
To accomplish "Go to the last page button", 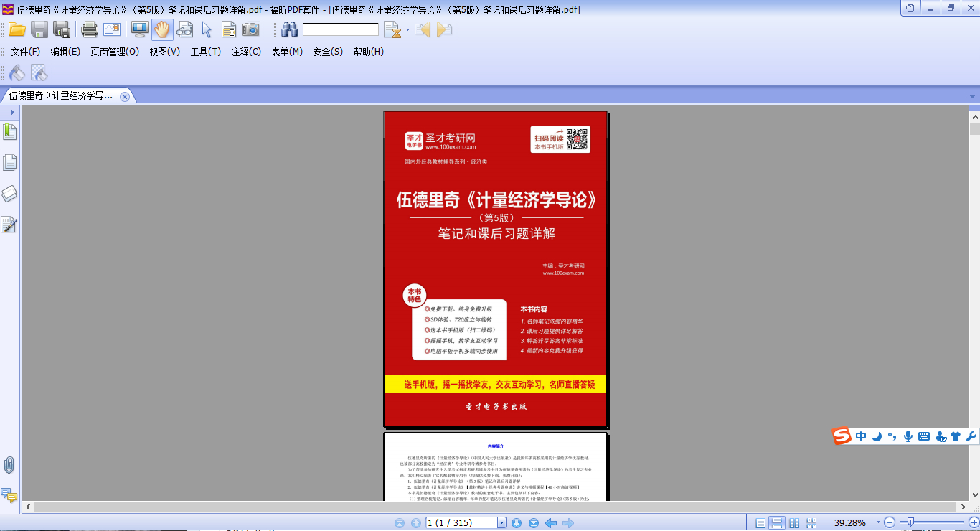I will [534, 523].
